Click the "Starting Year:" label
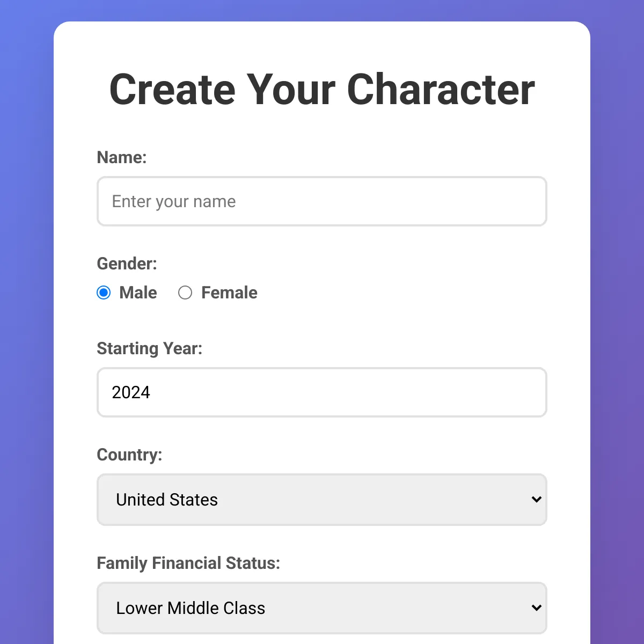 tap(149, 348)
